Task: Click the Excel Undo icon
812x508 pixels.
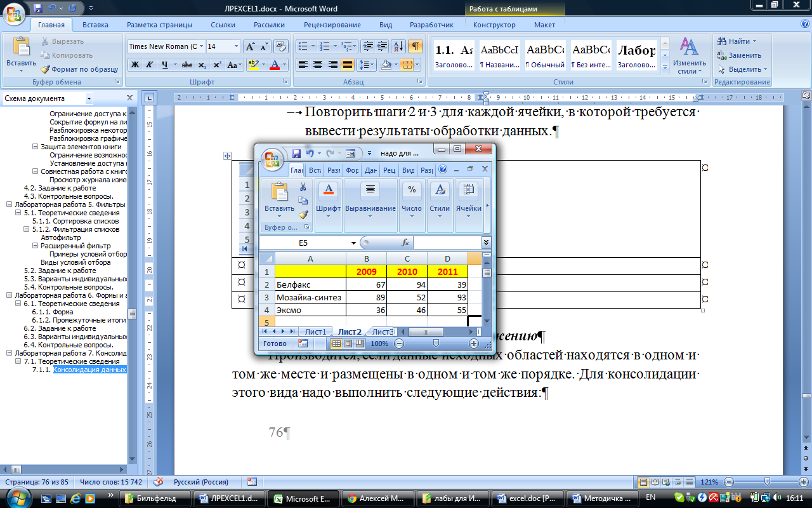Action: click(x=310, y=154)
